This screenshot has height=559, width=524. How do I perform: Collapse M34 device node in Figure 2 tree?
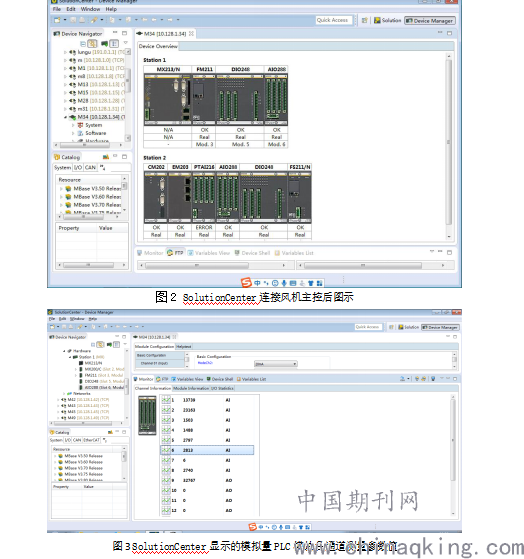[x=65, y=117]
